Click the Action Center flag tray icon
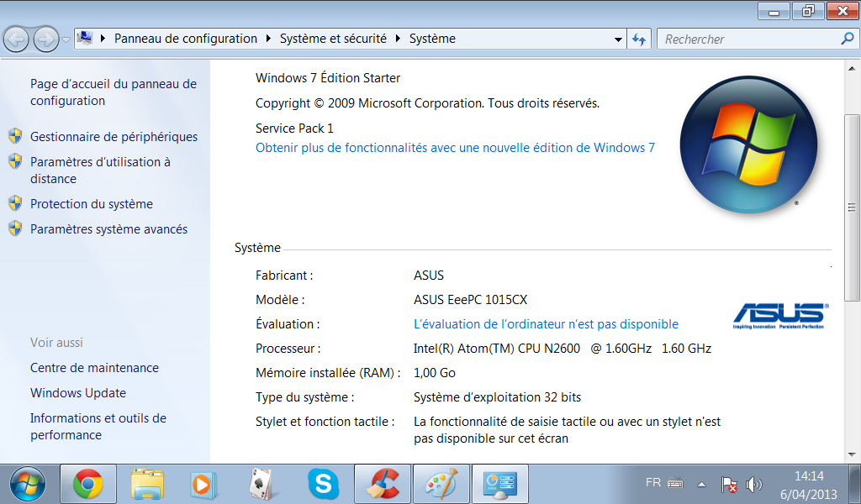 tap(729, 484)
